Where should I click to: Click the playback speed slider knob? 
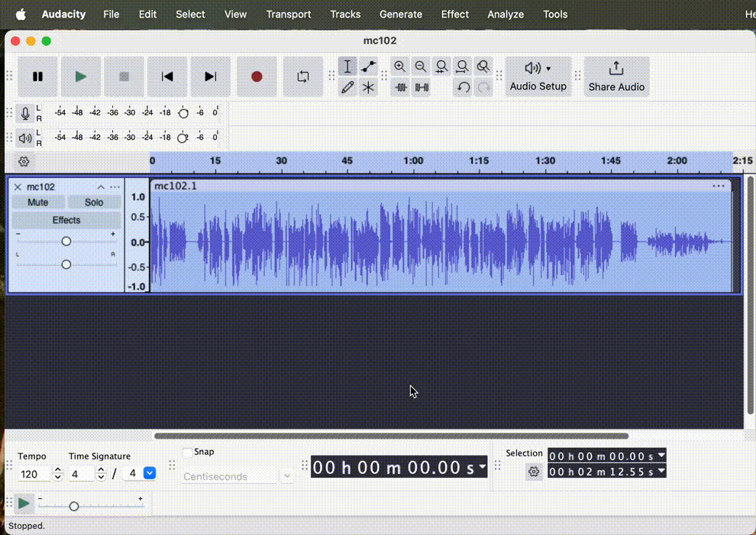pyautogui.click(x=74, y=507)
